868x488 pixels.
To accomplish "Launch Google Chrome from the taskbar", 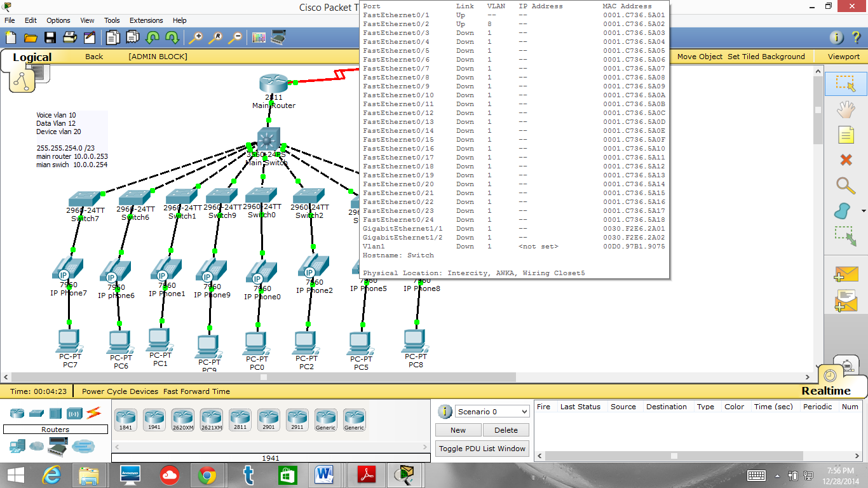I will click(207, 475).
